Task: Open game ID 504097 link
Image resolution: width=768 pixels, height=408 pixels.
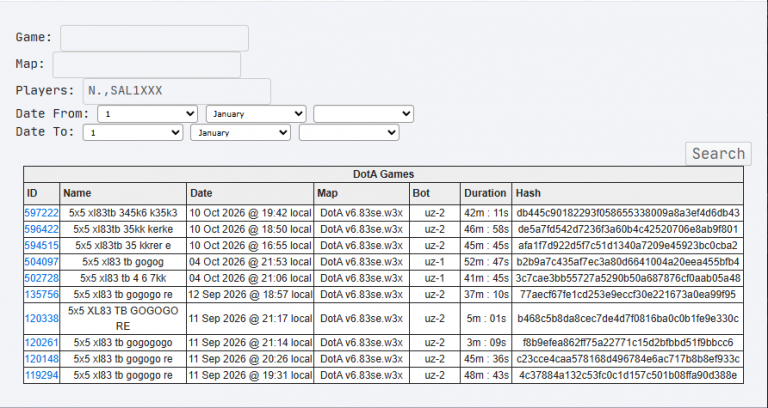Action: tap(42, 262)
